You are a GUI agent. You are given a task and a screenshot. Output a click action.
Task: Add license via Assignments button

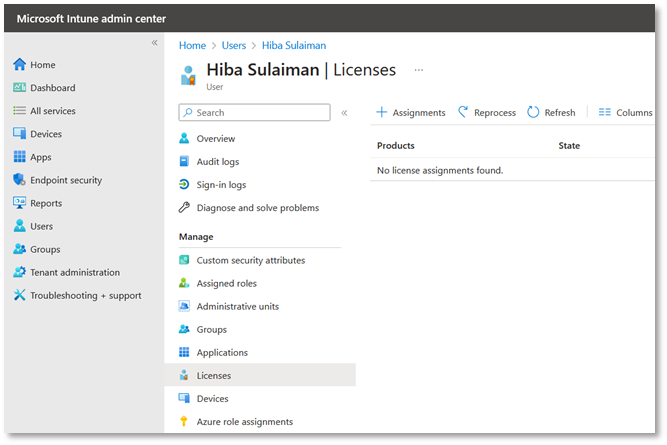point(410,113)
